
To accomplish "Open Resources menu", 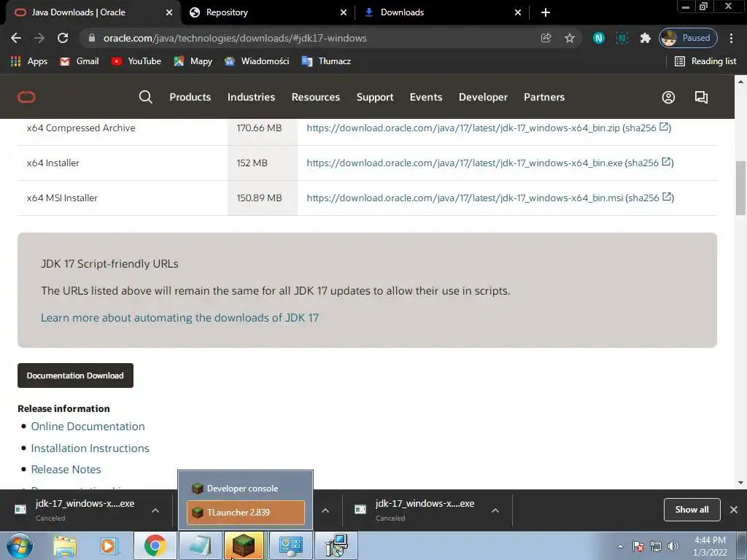I will tap(316, 97).
